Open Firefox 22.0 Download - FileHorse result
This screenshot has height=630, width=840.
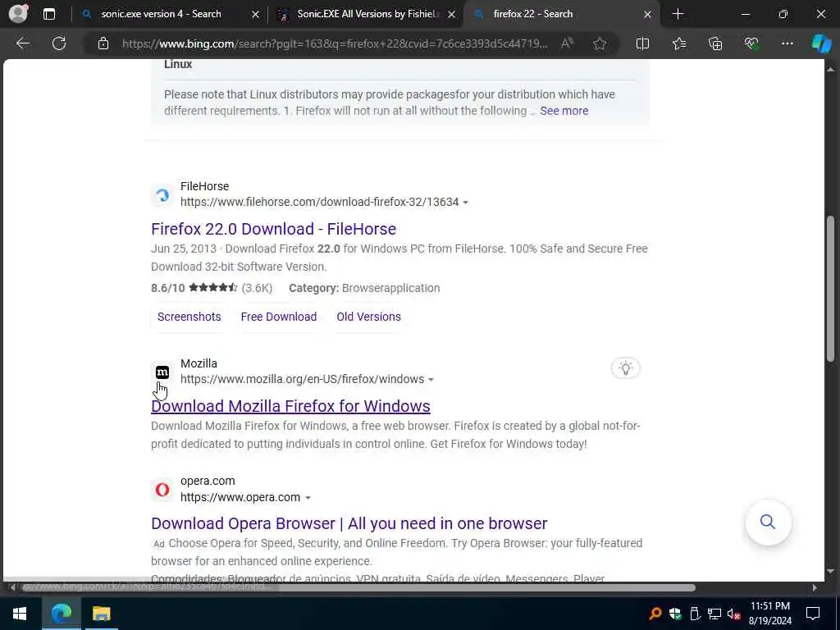coord(273,229)
